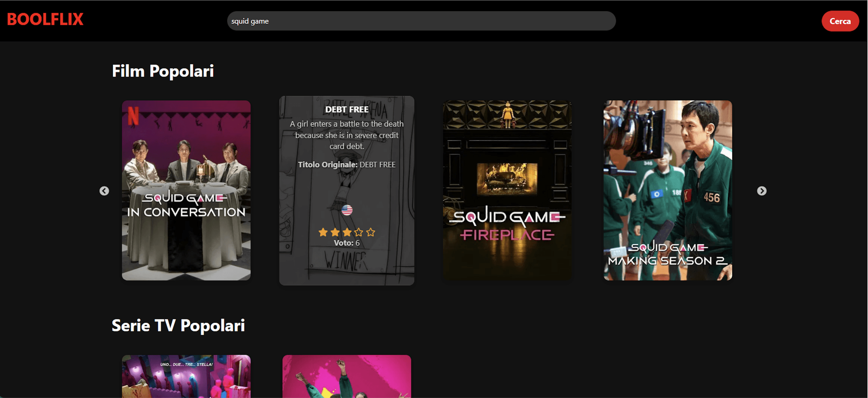Click the second filled star in rating
The image size is (868, 398).
click(x=335, y=232)
